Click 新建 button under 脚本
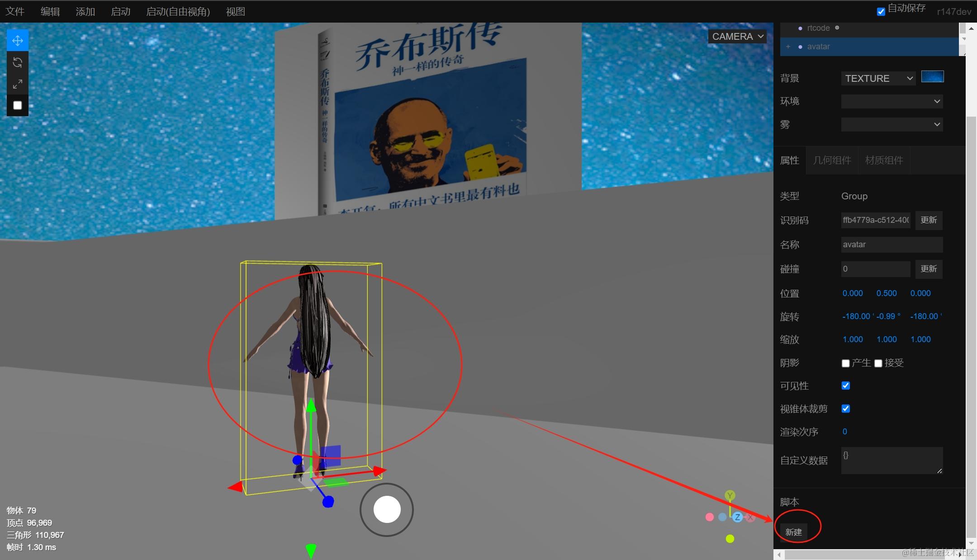Image resolution: width=977 pixels, height=560 pixels. coord(793,532)
